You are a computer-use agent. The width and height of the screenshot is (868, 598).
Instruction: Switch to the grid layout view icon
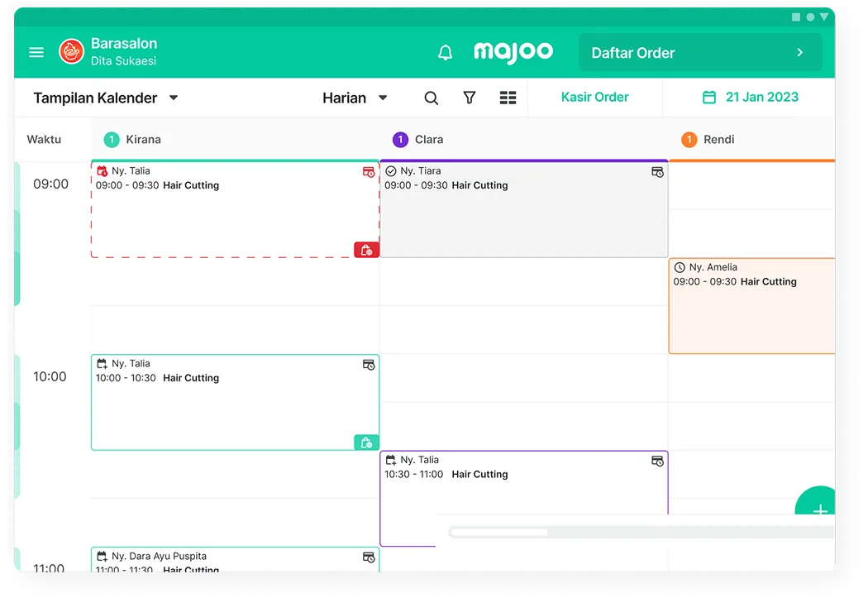(508, 98)
